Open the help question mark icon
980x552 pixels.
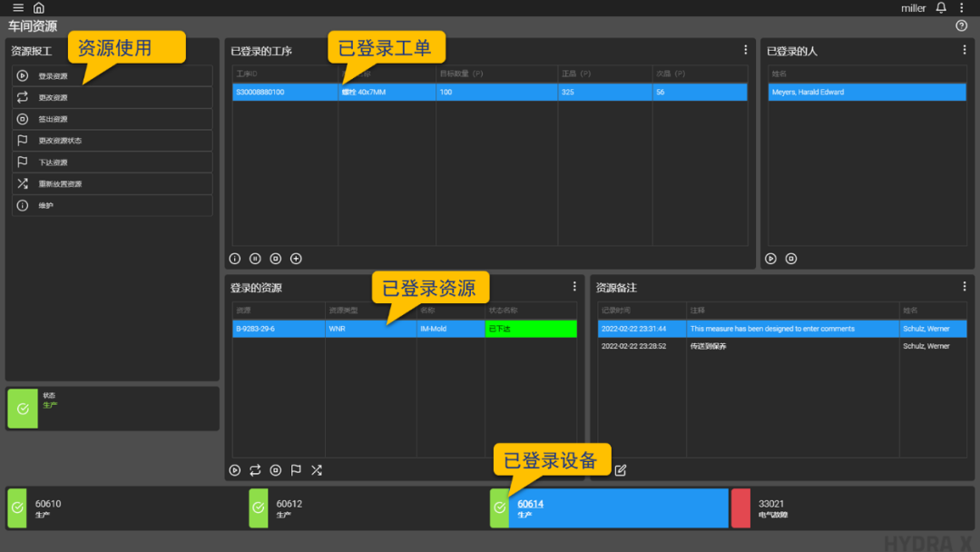[x=961, y=25]
